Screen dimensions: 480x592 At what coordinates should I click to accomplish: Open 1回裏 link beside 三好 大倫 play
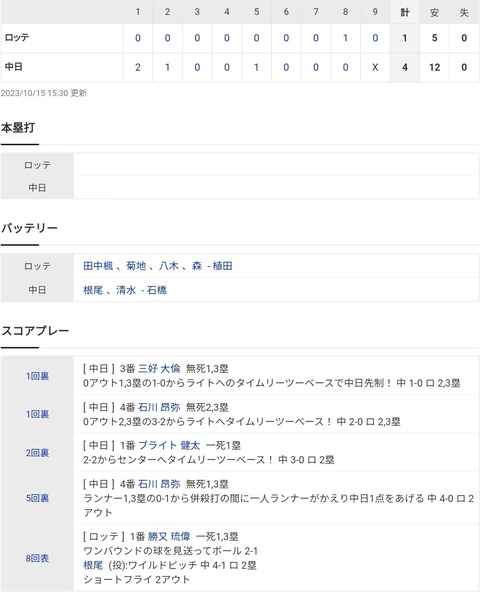37,376
